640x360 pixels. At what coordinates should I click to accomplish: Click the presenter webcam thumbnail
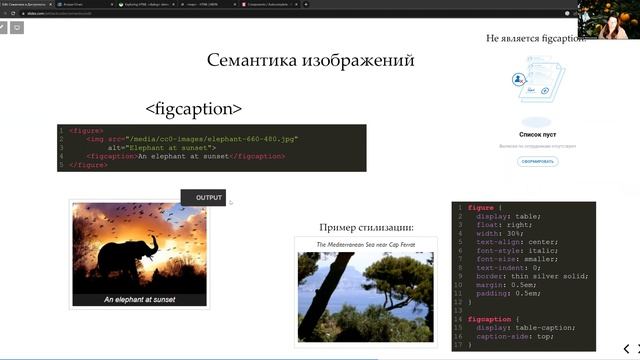(609, 19)
